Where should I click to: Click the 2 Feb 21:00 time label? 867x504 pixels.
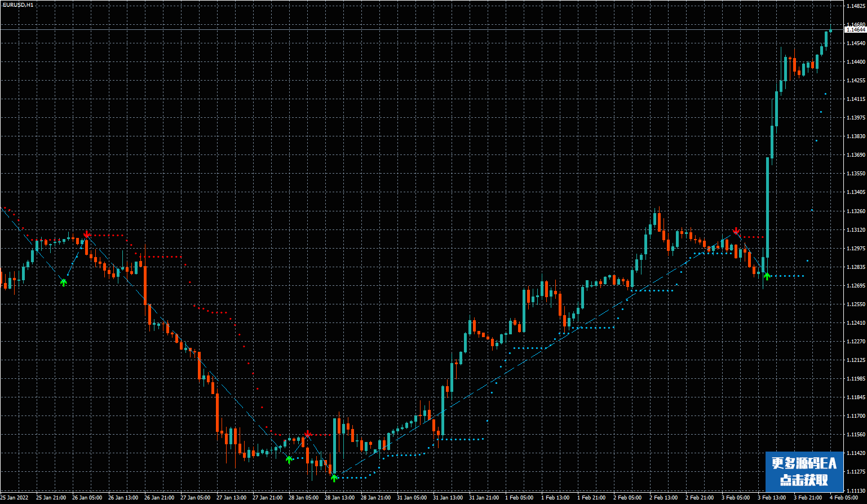pyautogui.click(x=700, y=498)
